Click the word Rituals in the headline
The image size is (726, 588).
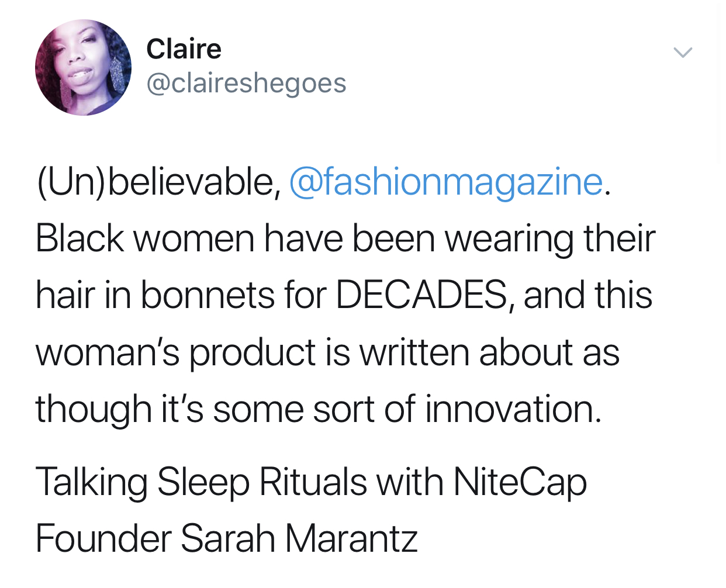[313, 483]
